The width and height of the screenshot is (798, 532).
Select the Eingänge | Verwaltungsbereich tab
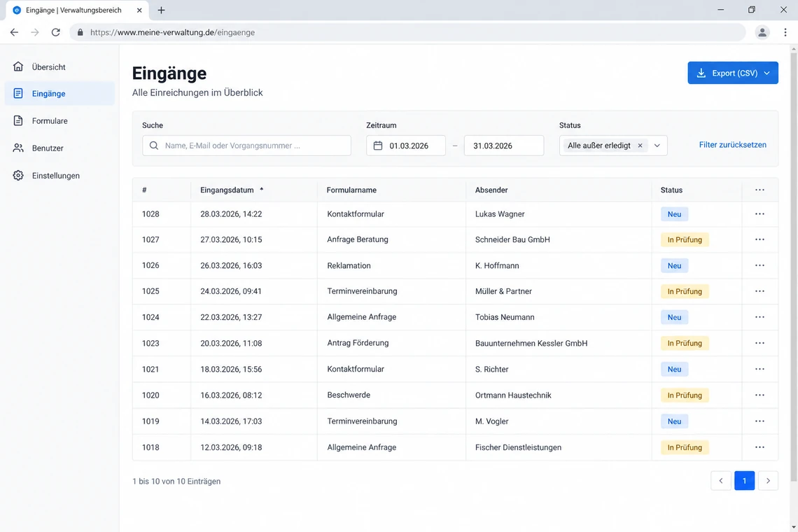(x=78, y=10)
